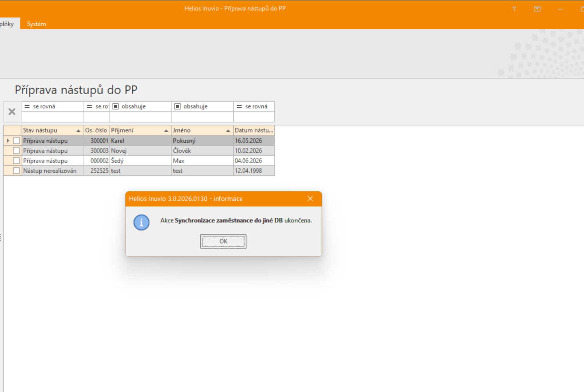Focus the Stav nástupu filter input
584x392 pixels.
click(x=53, y=117)
